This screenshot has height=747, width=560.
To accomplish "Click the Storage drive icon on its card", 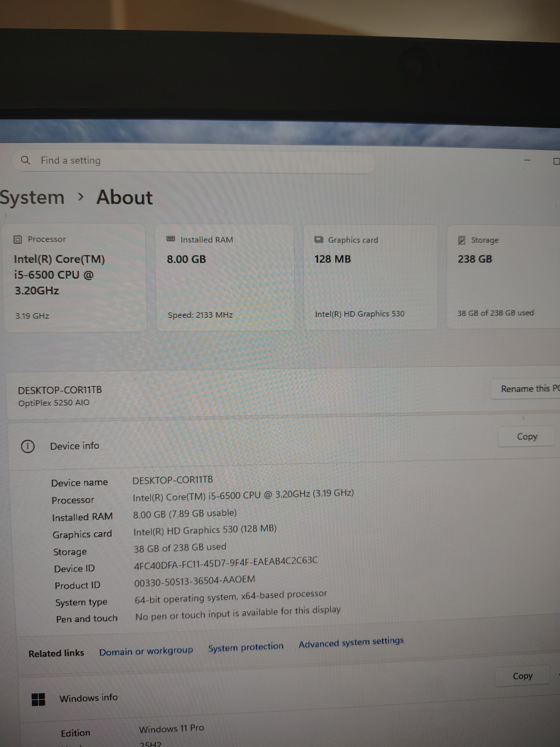I will [x=461, y=240].
